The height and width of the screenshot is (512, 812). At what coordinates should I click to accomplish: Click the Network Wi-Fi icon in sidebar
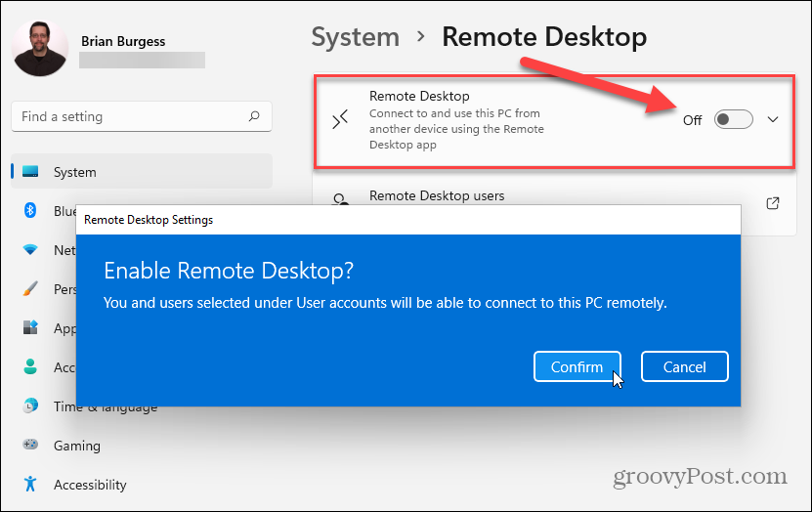click(30, 250)
